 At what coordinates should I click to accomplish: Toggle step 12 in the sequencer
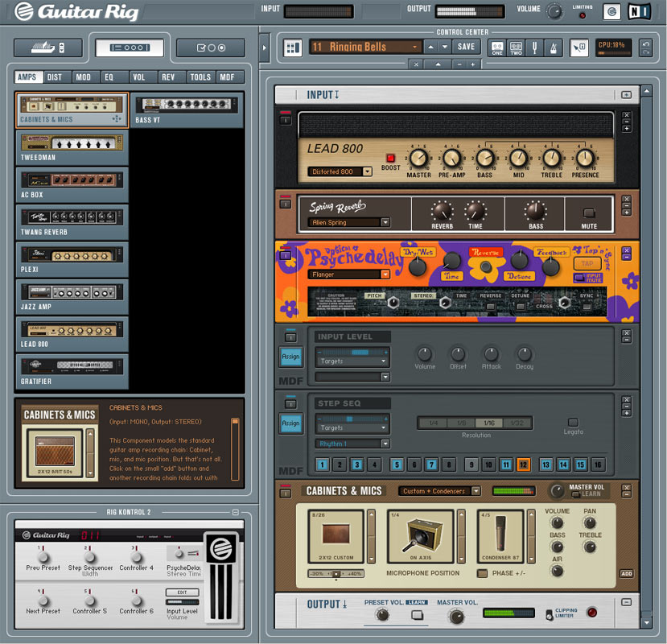[523, 464]
